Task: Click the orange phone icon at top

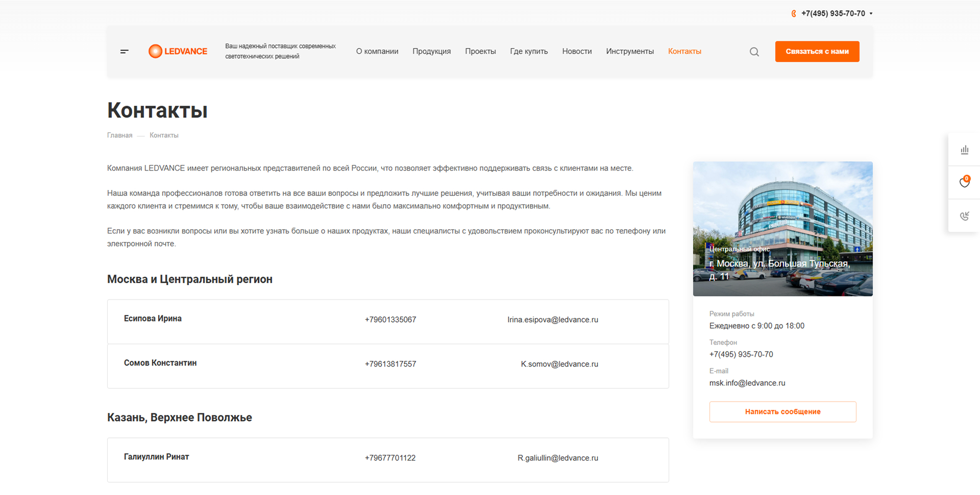Action: pos(794,14)
